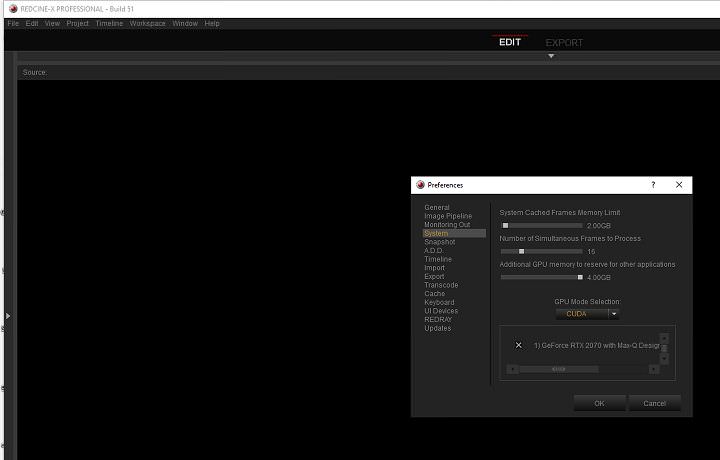Open the File menu

13,23
